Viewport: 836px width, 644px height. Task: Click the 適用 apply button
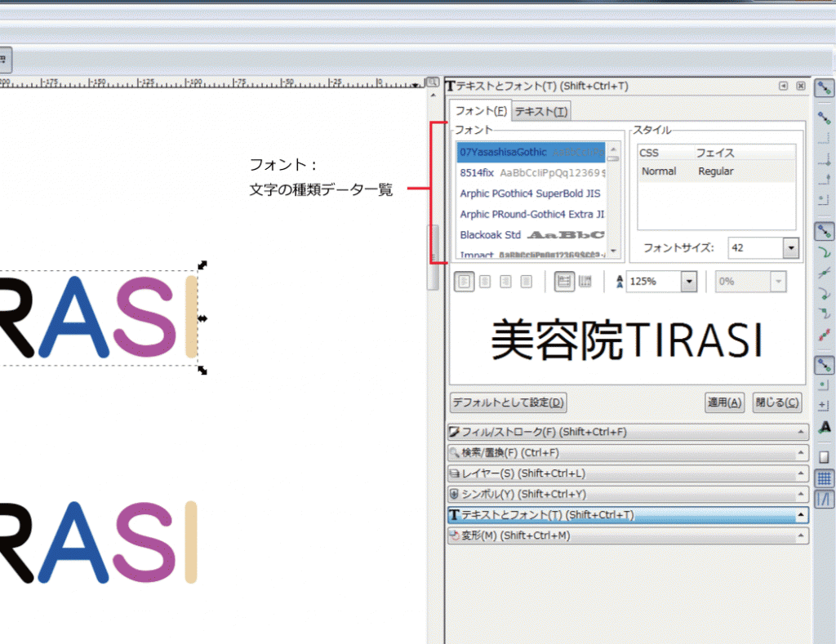click(x=725, y=402)
